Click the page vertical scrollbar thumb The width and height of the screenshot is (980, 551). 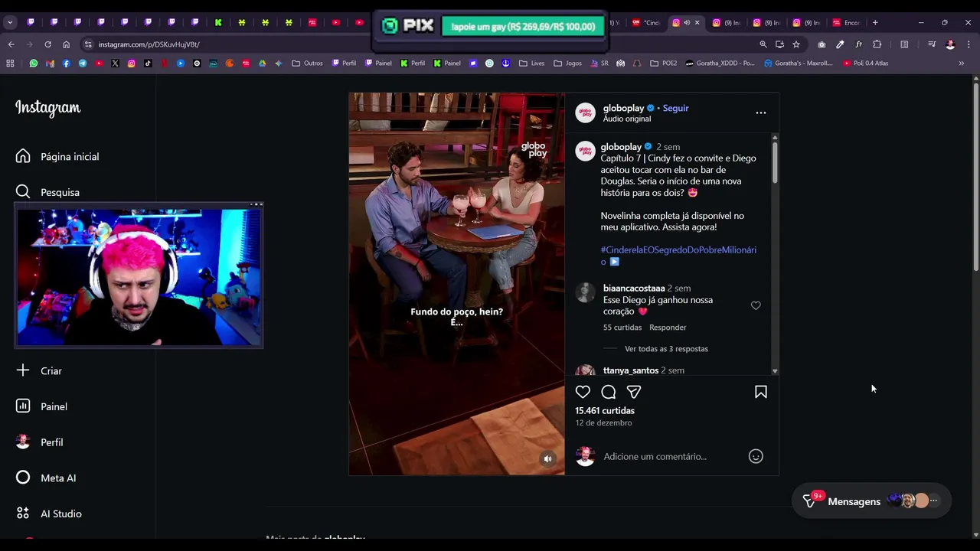[x=975, y=176]
